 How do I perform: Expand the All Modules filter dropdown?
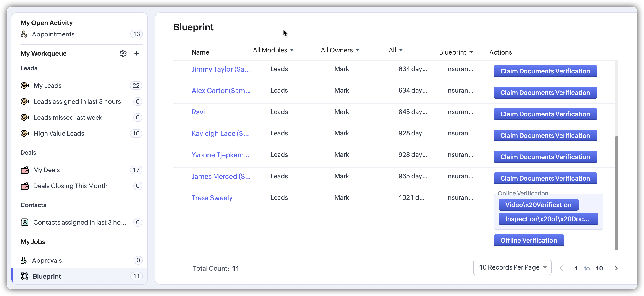tap(273, 50)
